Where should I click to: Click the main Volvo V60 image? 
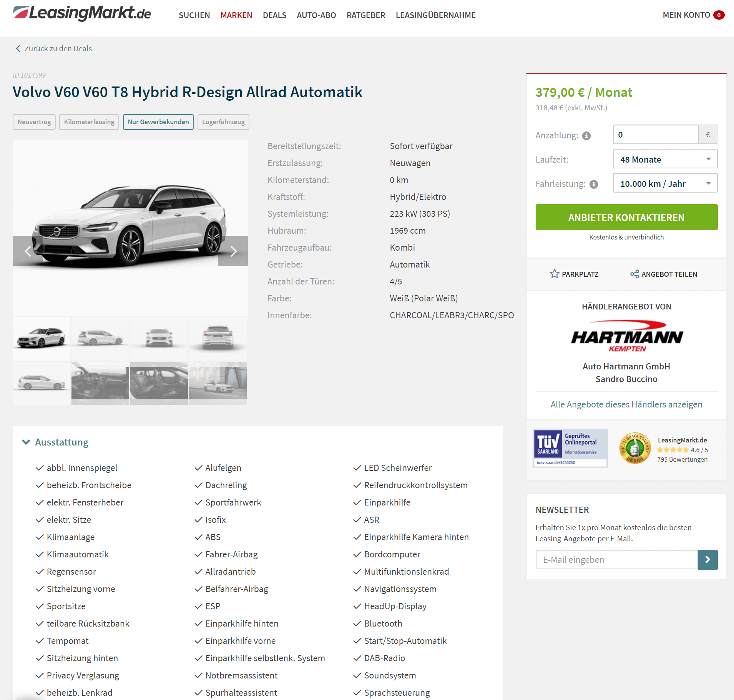coord(130,228)
